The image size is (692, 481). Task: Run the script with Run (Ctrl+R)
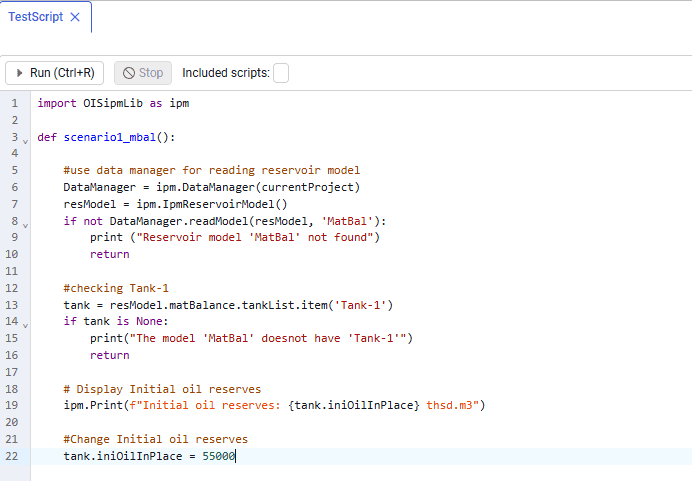click(x=54, y=73)
